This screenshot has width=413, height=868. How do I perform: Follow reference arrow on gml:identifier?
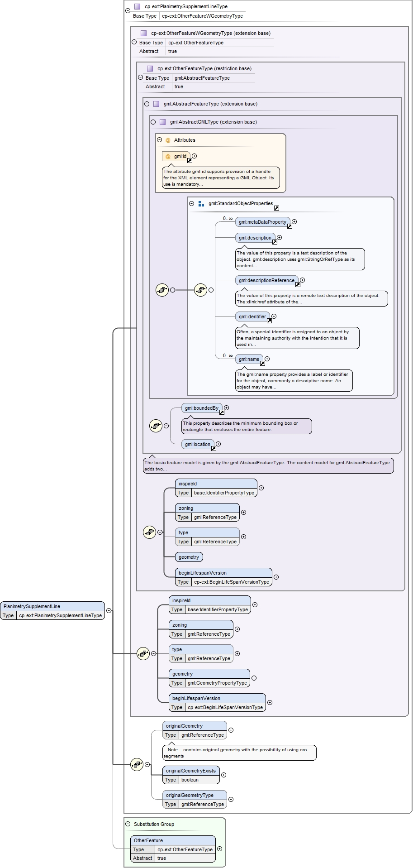pyautogui.click(x=269, y=321)
